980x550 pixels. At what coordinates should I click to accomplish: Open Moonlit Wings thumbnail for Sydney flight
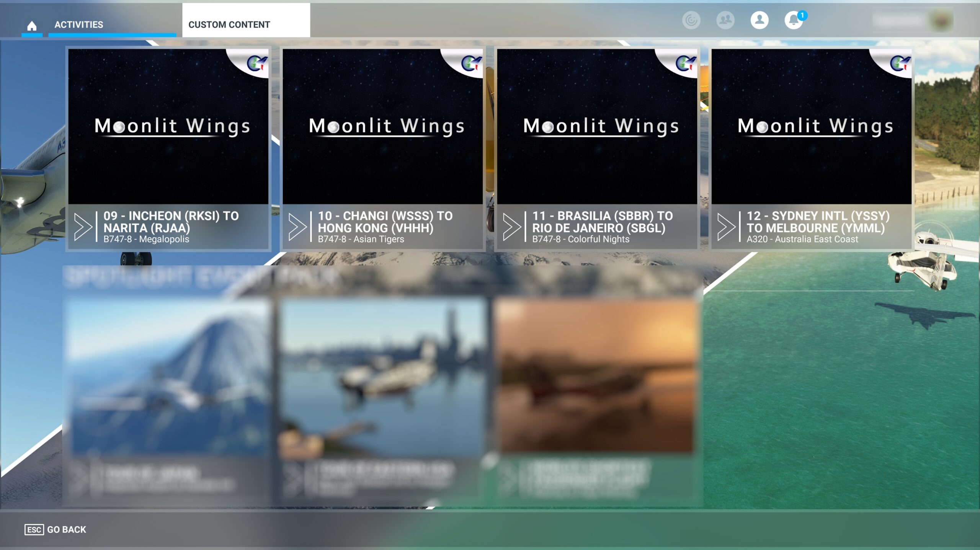[x=812, y=126]
